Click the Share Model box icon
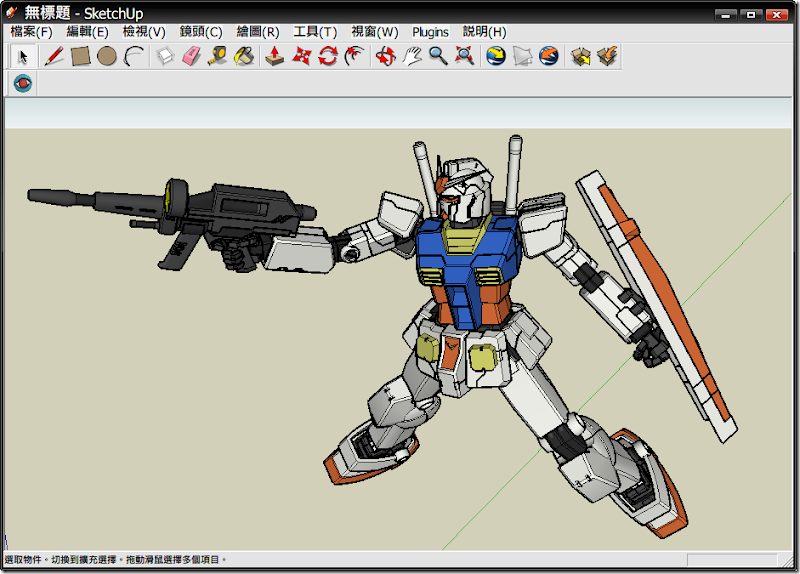800x574 pixels. pos(607,56)
